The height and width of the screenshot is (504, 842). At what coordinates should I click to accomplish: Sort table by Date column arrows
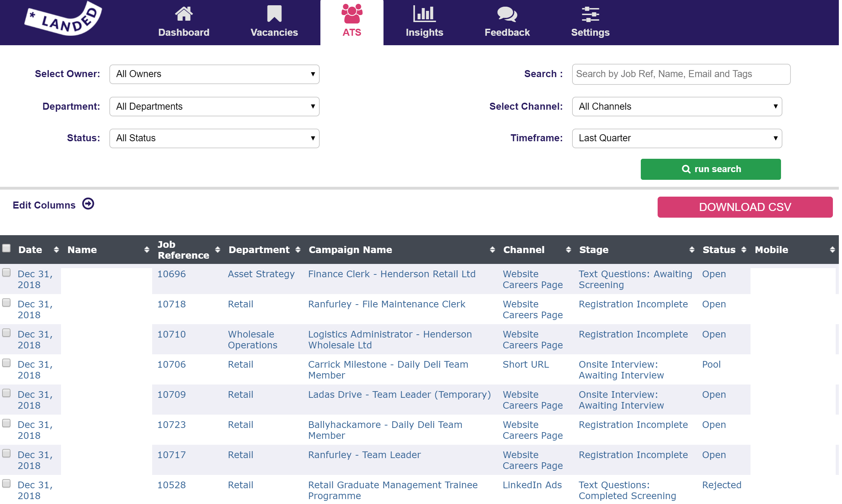56,250
